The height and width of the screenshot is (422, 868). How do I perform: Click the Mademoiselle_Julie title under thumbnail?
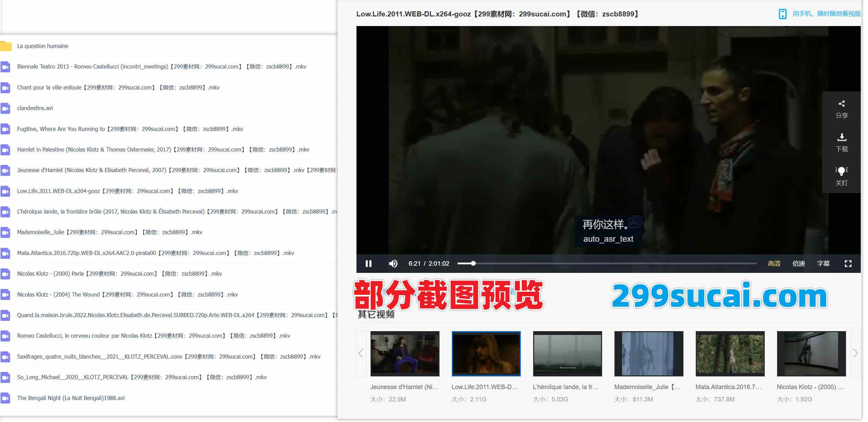click(647, 387)
